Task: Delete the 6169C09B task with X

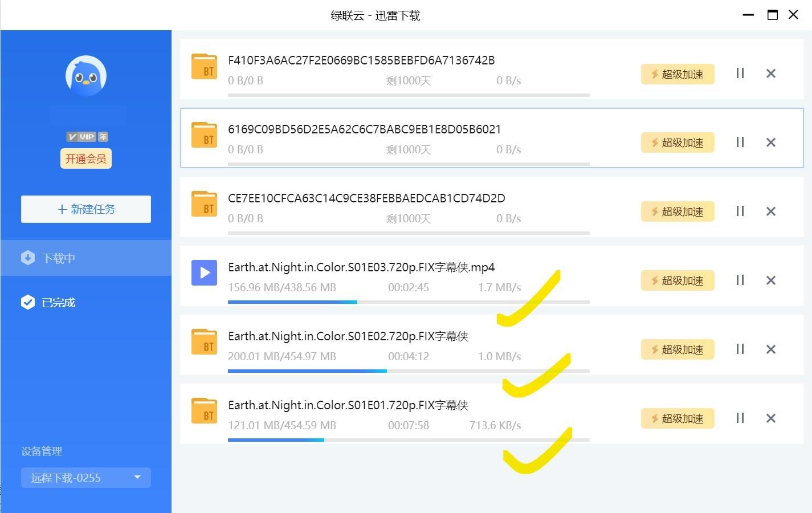Action: 771,142
